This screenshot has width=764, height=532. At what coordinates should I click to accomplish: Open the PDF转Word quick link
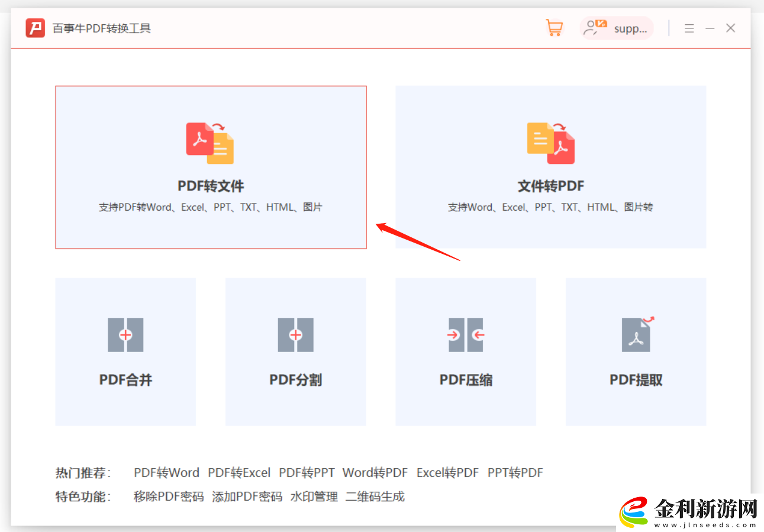(x=166, y=473)
